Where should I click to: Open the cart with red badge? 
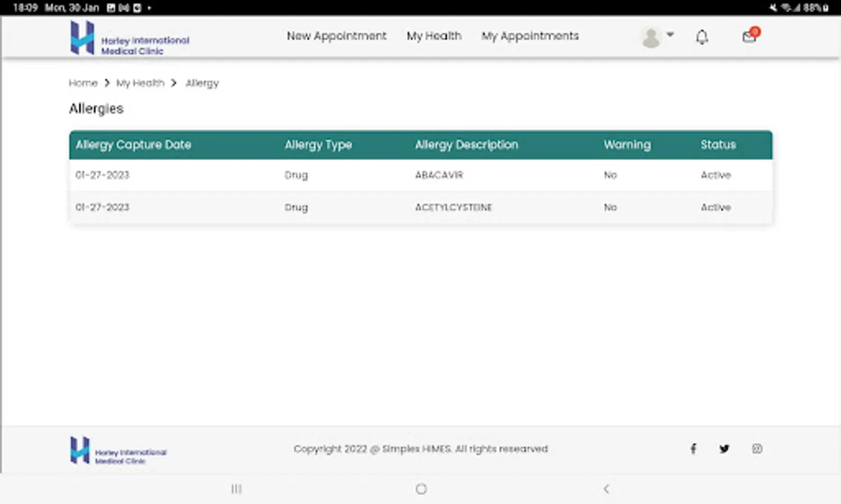(x=749, y=37)
